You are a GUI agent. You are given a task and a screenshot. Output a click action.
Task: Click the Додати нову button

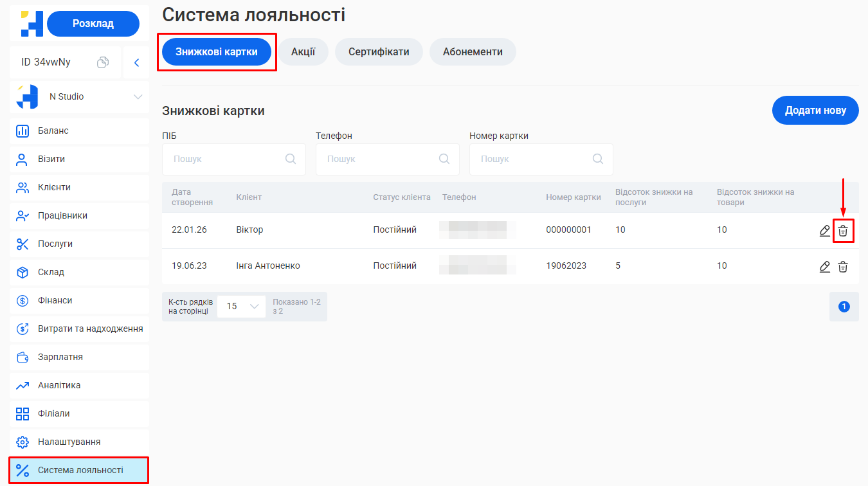tap(815, 110)
